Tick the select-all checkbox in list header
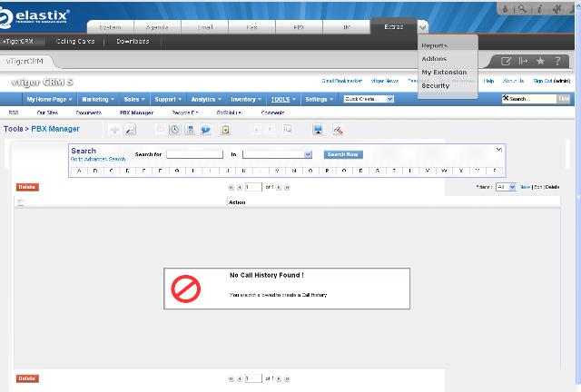Viewport: 581px width, 392px height. [21, 202]
